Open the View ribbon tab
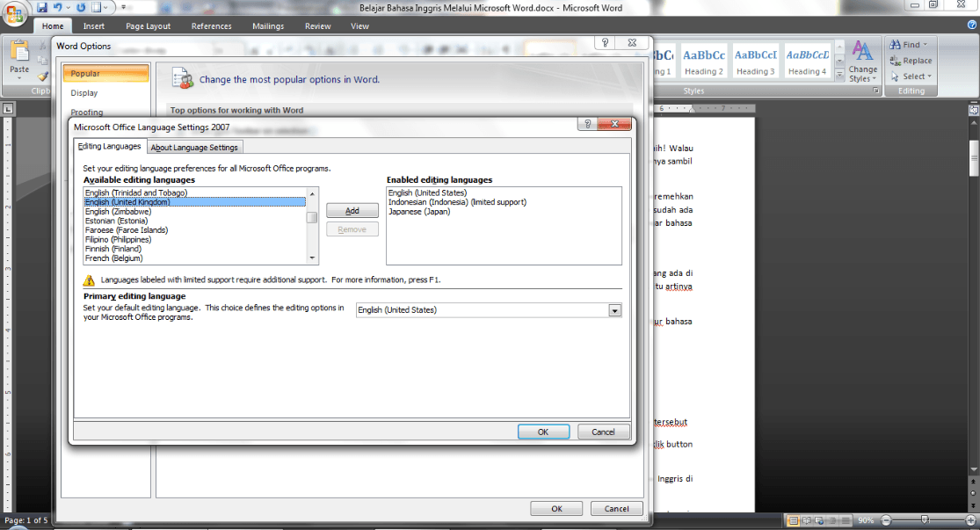Image resolution: width=980 pixels, height=530 pixels. [x=360, y=26]
